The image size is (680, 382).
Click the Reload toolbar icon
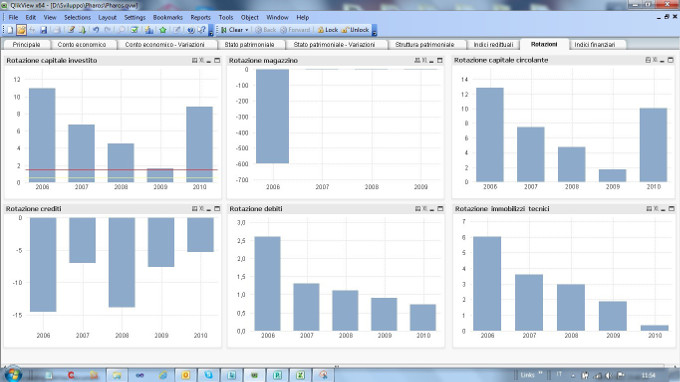pyautogui.click(x=82, y=30)
